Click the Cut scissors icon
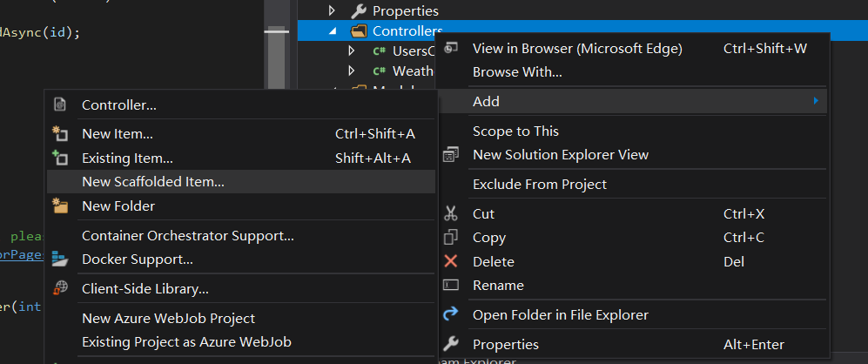 pos(451,213)
